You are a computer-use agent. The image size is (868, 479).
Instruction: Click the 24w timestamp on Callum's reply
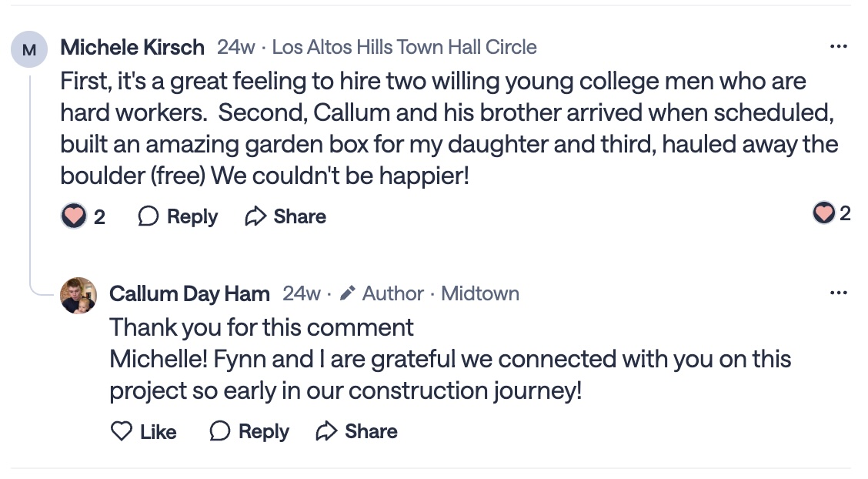301,293
